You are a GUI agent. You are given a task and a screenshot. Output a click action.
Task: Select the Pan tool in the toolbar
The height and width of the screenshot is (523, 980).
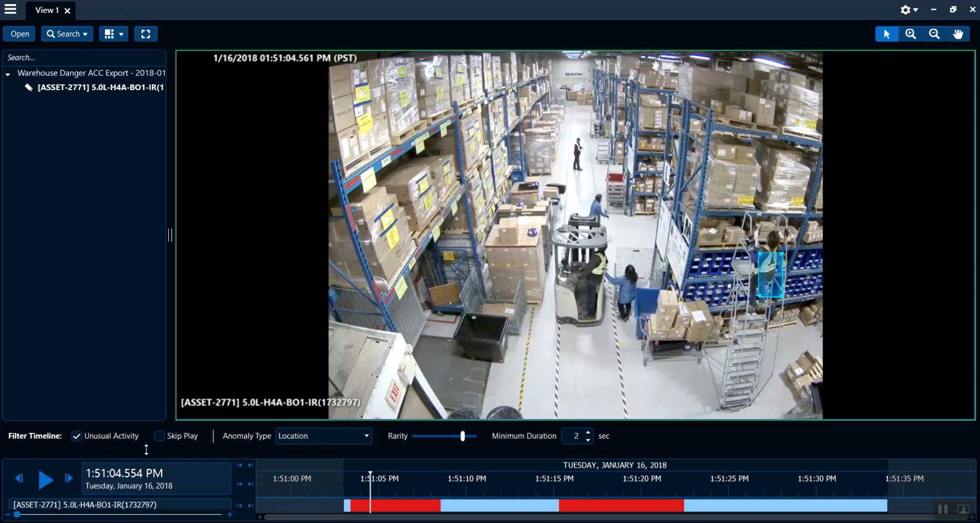(958, 34)
